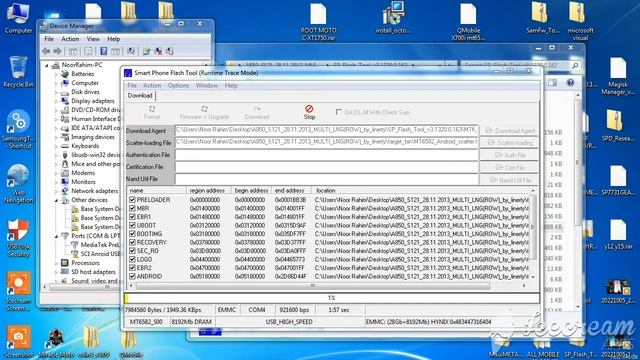Click the Format icon in Flash Tool
This screenshot has width=640, height=360.
click(152, 109)
